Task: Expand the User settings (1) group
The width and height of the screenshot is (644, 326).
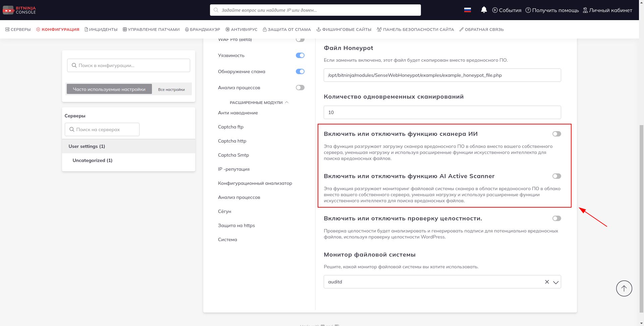Action: tap(87, 146)
